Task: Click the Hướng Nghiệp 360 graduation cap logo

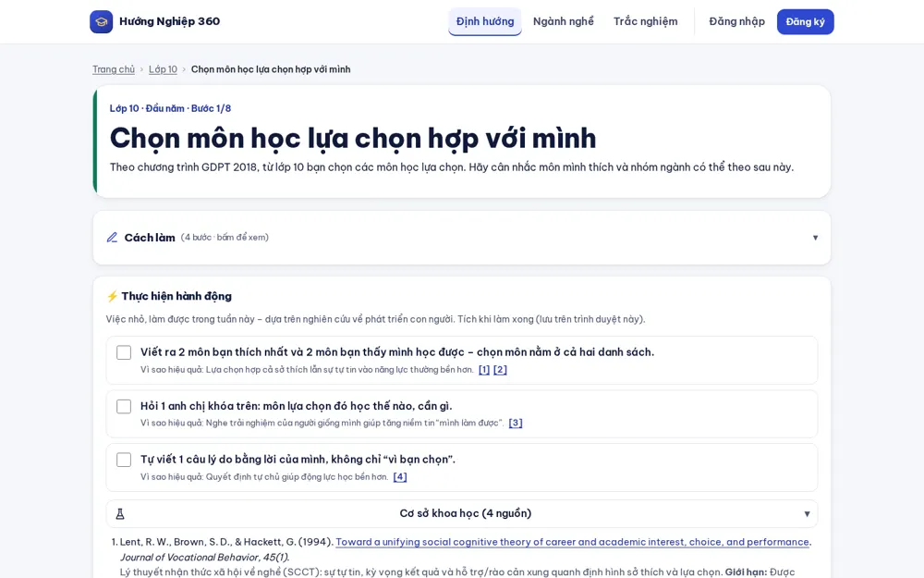Action: pos(101,22)
